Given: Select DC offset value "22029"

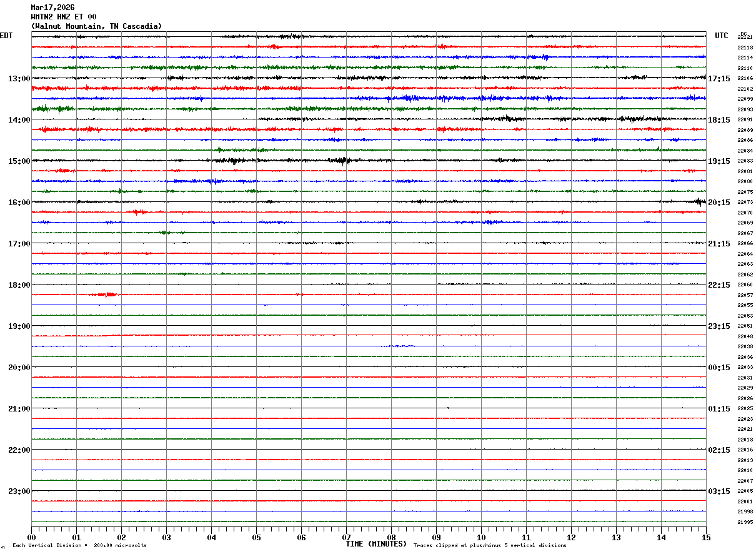Looking at the screenshot, I should point(745,388).
